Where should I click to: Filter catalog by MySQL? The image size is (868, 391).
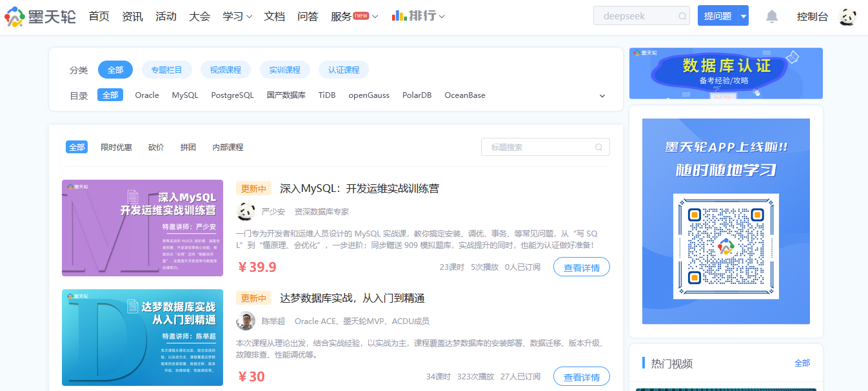point(185,95)
